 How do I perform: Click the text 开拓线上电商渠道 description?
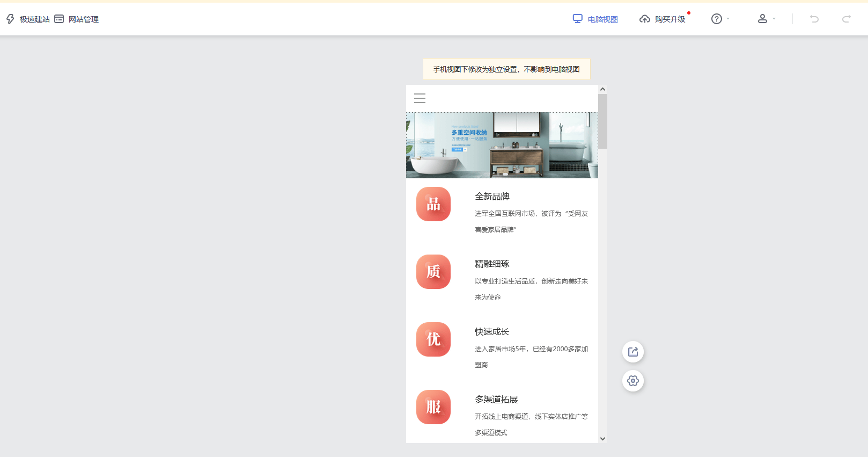click(532, 424)
